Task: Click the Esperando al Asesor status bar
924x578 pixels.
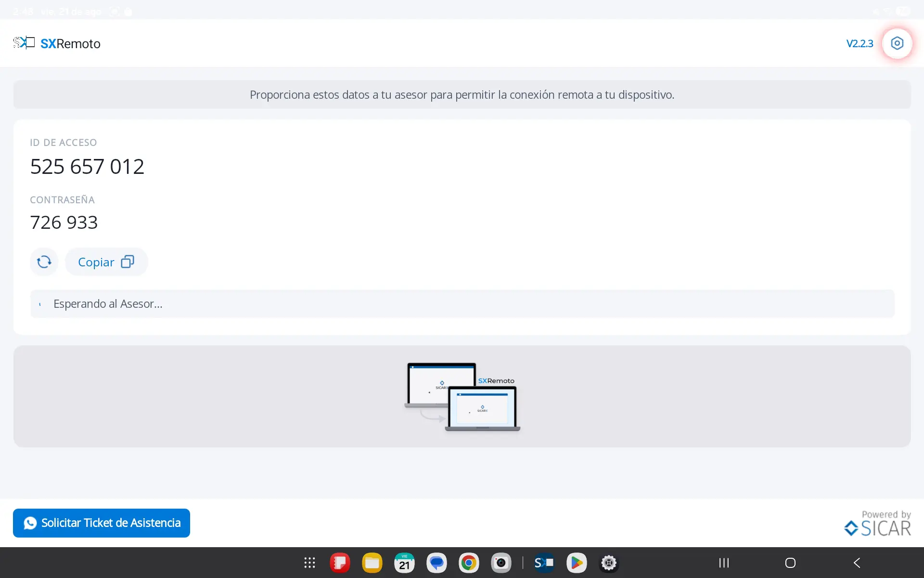Action: (462, 303)
